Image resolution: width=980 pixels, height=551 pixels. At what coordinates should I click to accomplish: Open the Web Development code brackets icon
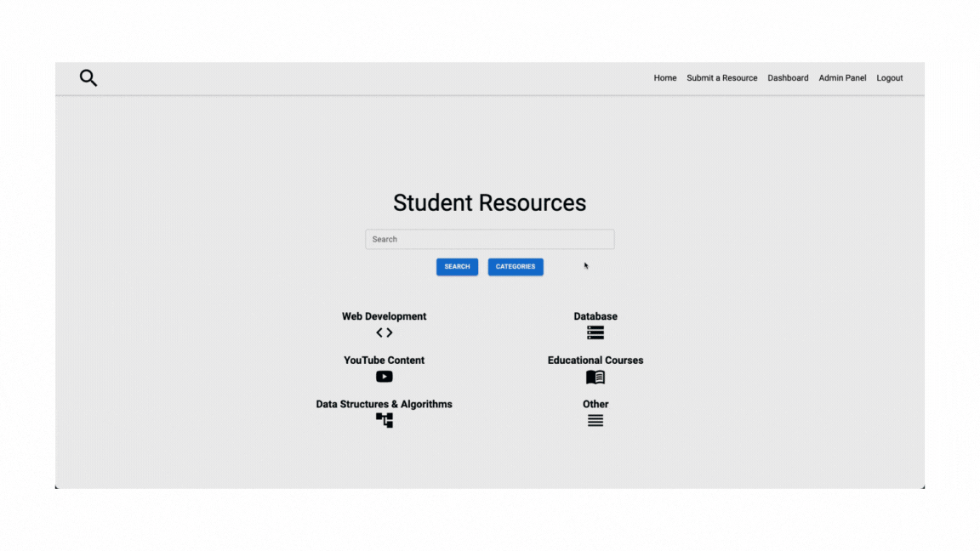(385, 333)
